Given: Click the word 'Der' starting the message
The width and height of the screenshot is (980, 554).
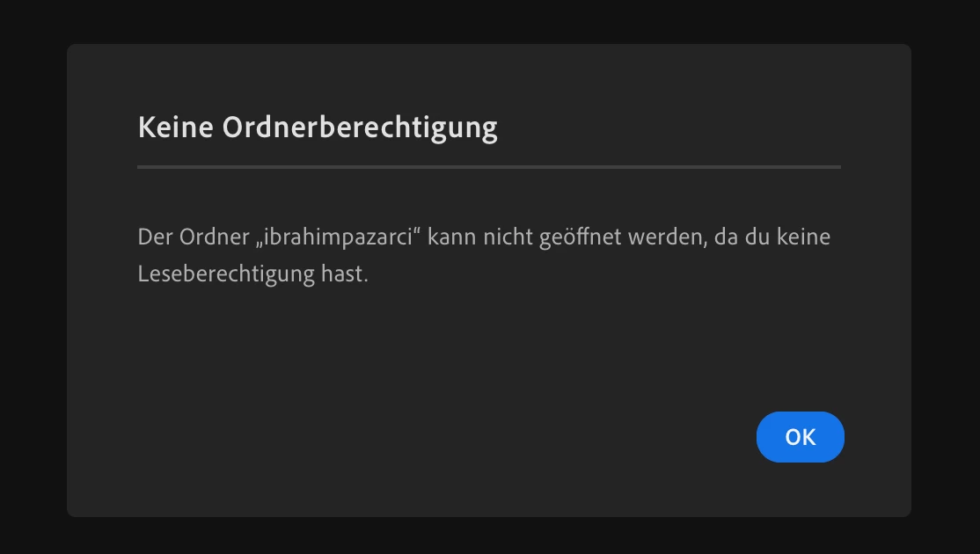Looking at the screenshot, I should (155, 237).
